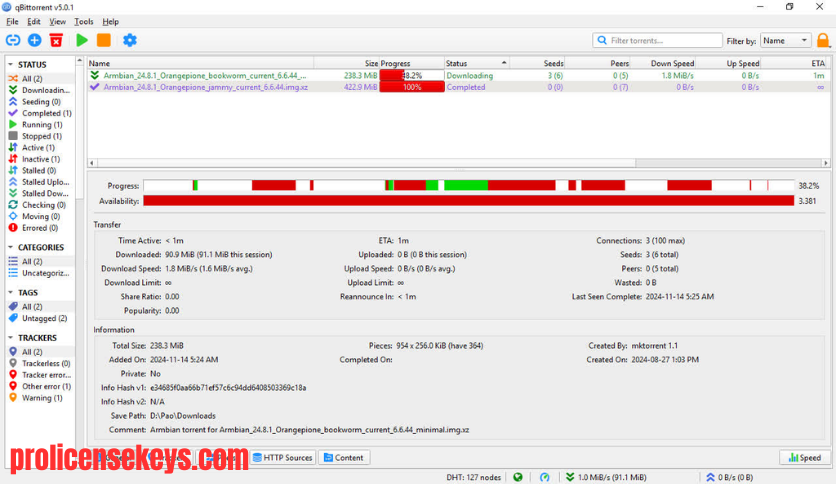Click the Speed graph button
This screenshot has width=836, height=484.
[x=805, y=457]
